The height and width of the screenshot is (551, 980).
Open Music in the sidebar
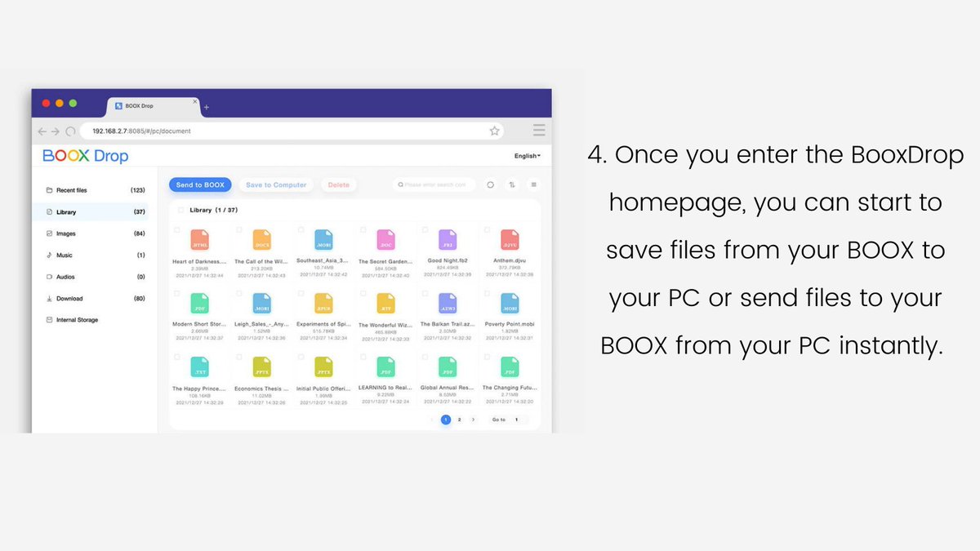point(95,256)
